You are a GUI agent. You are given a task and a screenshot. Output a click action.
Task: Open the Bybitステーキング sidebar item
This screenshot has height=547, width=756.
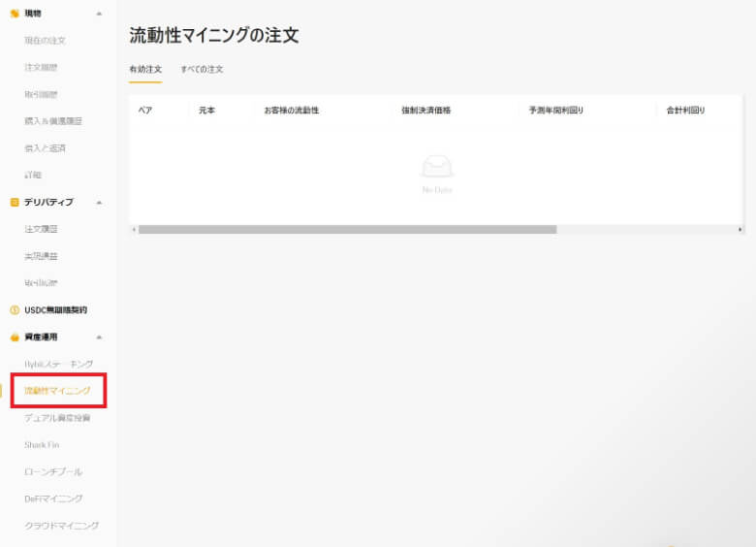(59, 365)
